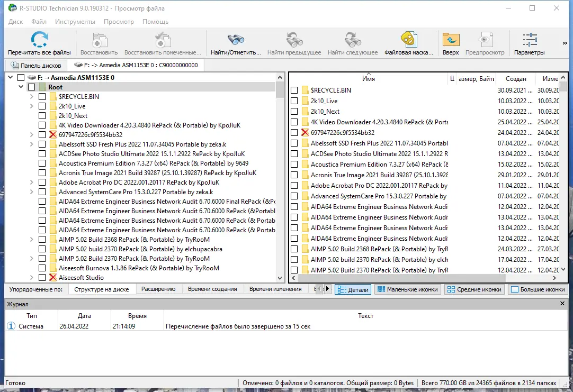This screenshot has width=573, height=392.
Task: Open Файловая маска mask icon
Action: click(408, 40)
